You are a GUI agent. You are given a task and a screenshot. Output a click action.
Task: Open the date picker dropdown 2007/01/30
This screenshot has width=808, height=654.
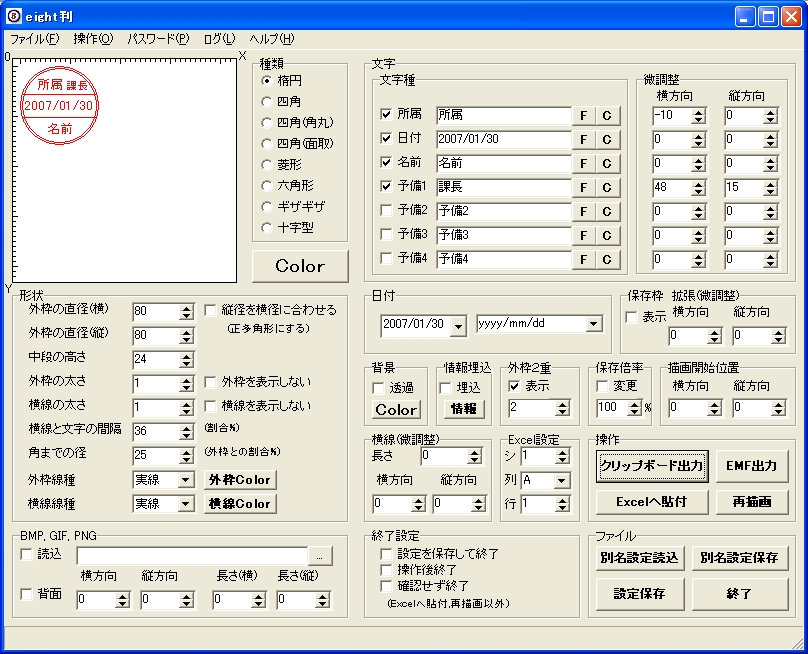click(x=458, y=326)
